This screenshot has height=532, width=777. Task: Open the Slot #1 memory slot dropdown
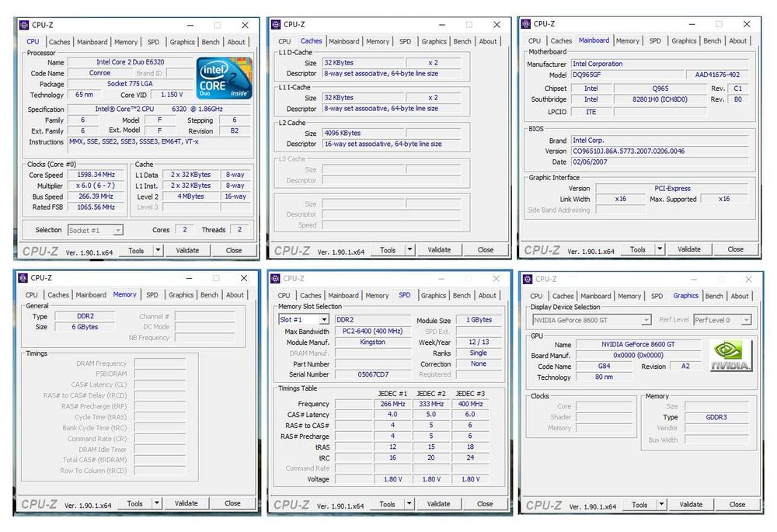pos(303,320)
